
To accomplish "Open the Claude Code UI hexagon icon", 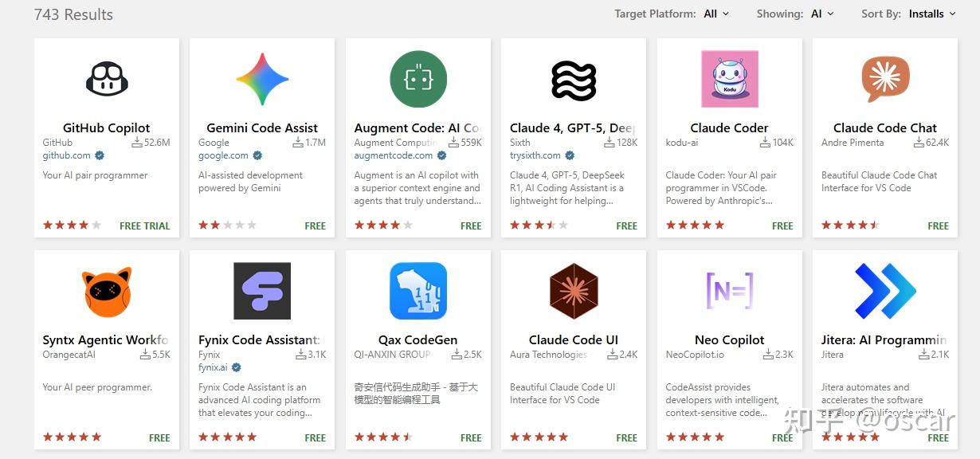I will pos(574,291).
